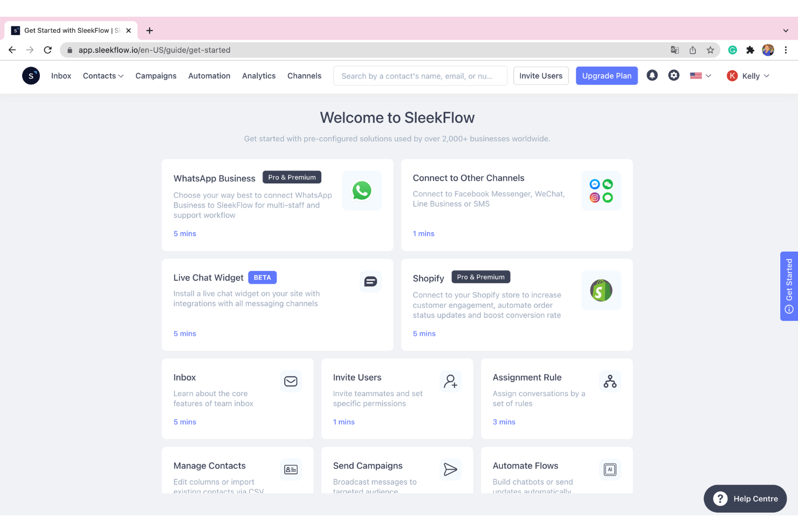Expand the Kelly account menu
This screenshot has height=532, width=798.
(748, 76)
